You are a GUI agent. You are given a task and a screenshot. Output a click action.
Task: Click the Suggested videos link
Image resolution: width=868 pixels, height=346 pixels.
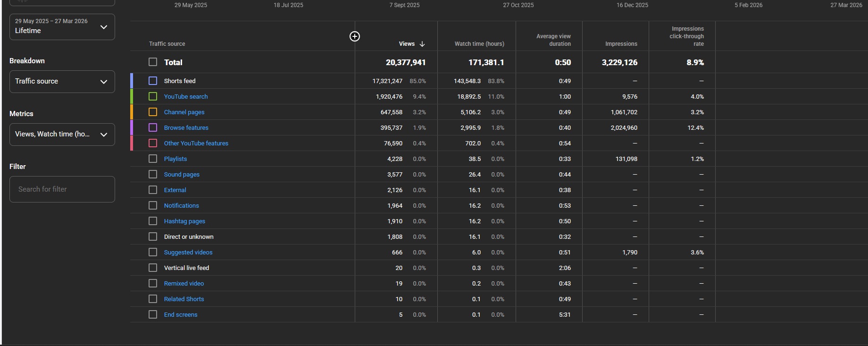(x=188, y=253)
